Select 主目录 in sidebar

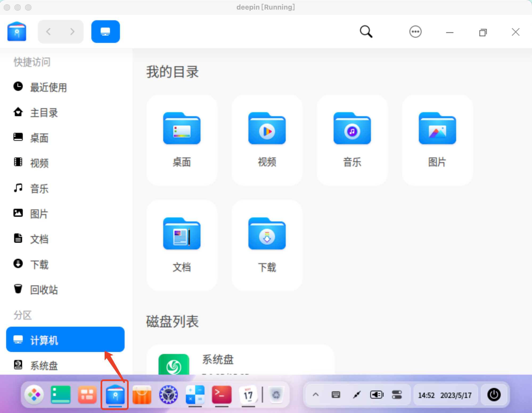[x=44, y=113]
